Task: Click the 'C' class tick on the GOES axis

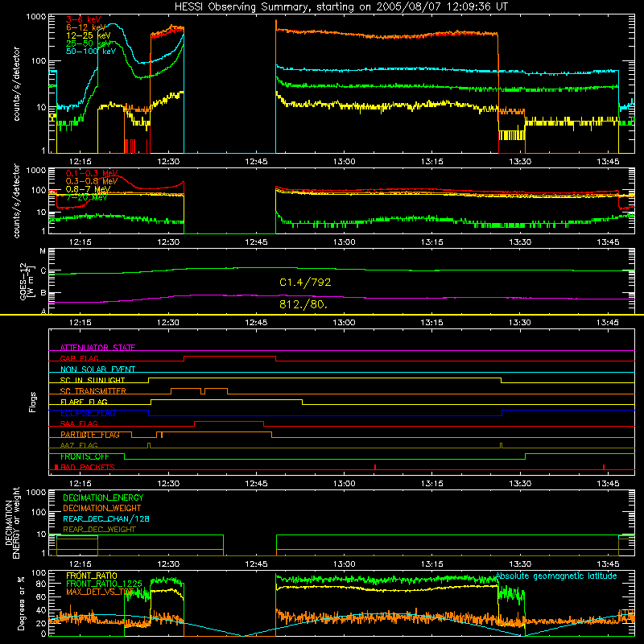Action: tap(43, 270)
